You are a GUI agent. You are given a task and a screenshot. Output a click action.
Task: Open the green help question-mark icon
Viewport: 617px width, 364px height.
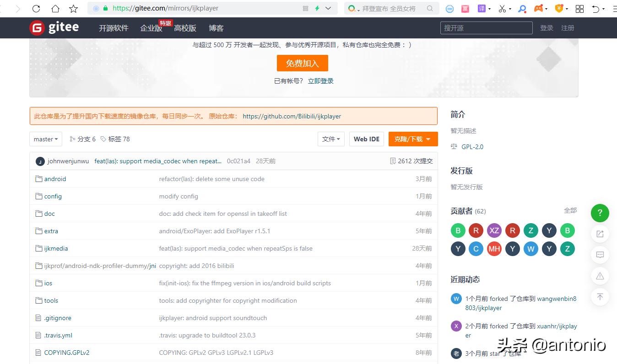point(600,213)
